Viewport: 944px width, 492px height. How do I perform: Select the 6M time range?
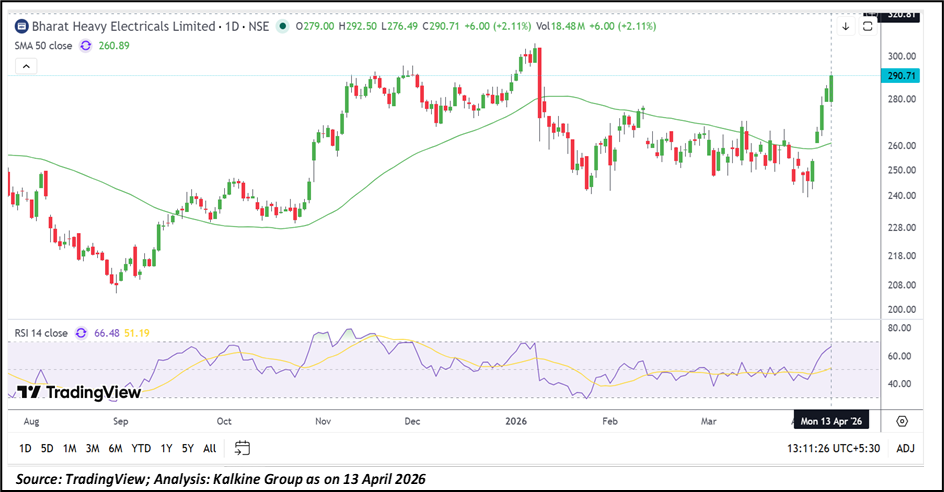pyautogui.click(x=115, y=448)
